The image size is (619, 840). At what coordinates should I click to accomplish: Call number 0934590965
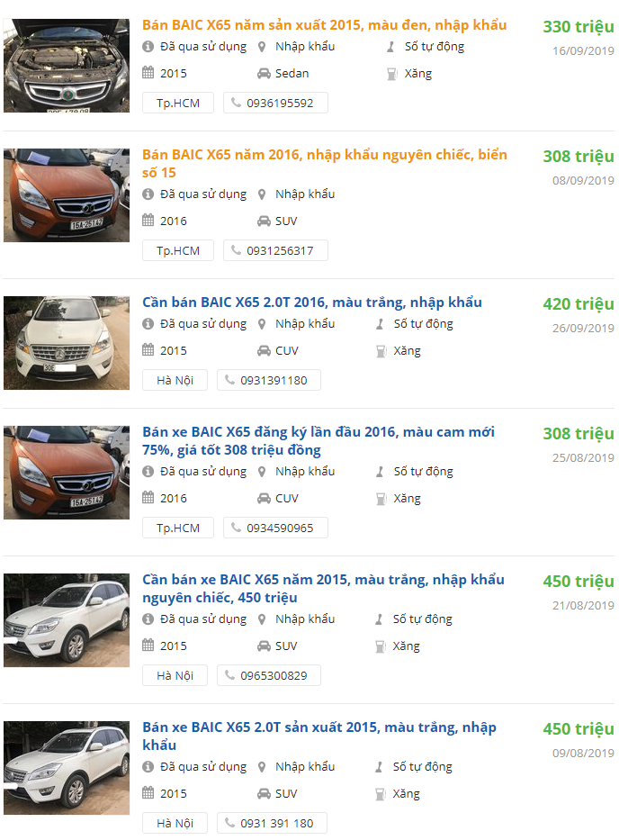[x=279, y=528]
